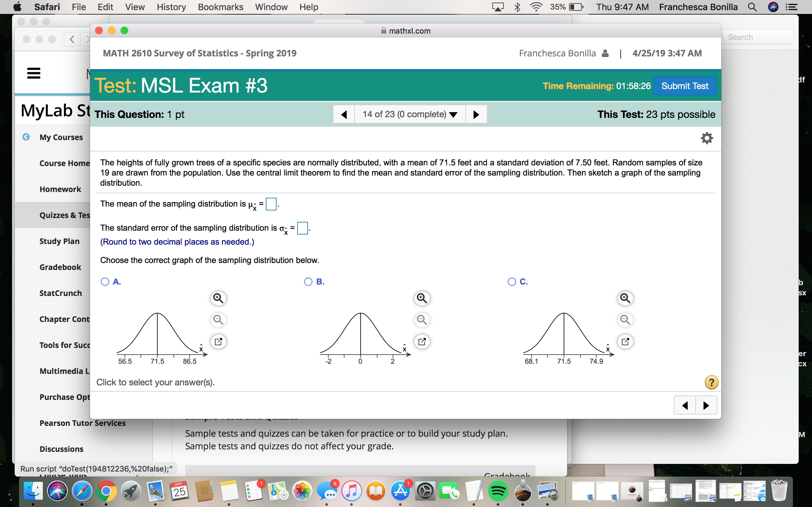Open the Bookmarks menu
The width and height of the screenshot is (812, 507).
(220, 7)
